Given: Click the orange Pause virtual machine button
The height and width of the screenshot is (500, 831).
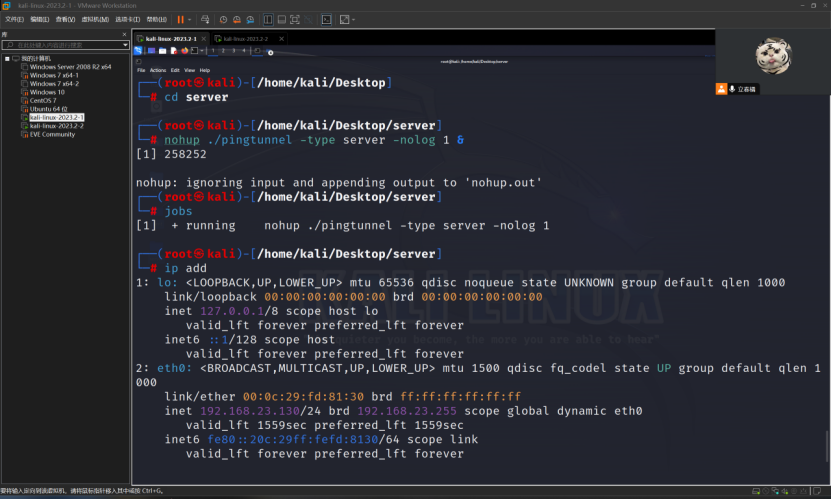Looking at the screenshot, I should click(x=181, y=20).
